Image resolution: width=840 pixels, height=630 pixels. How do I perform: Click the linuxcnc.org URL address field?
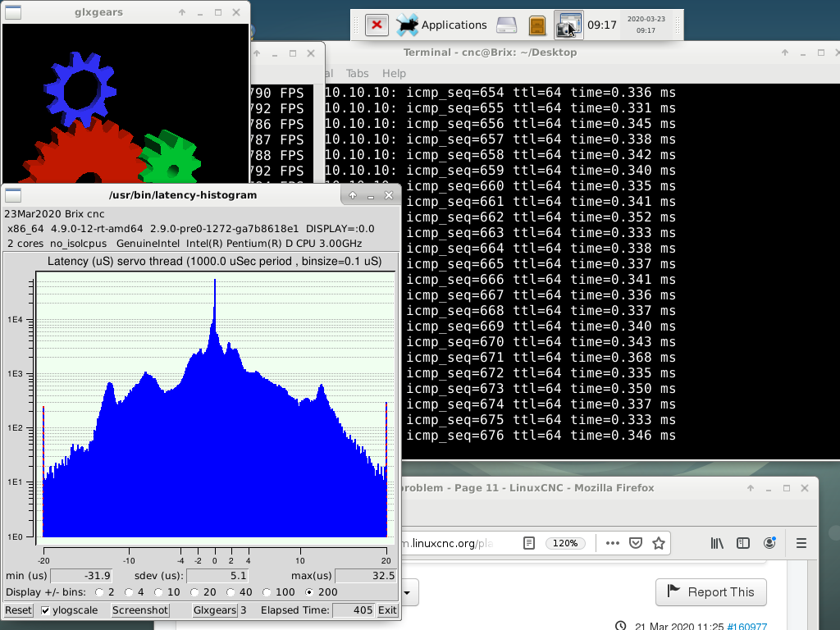point(459,543)
